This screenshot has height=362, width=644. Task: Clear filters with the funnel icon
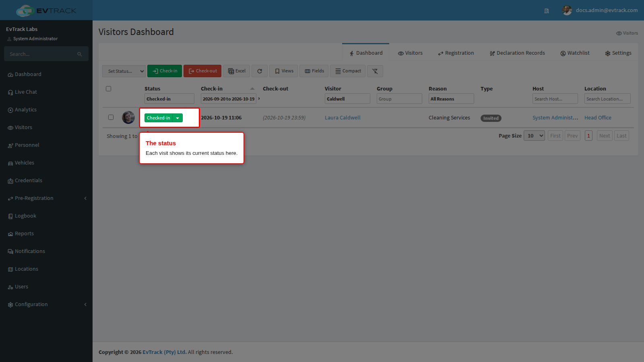[375, 71]
